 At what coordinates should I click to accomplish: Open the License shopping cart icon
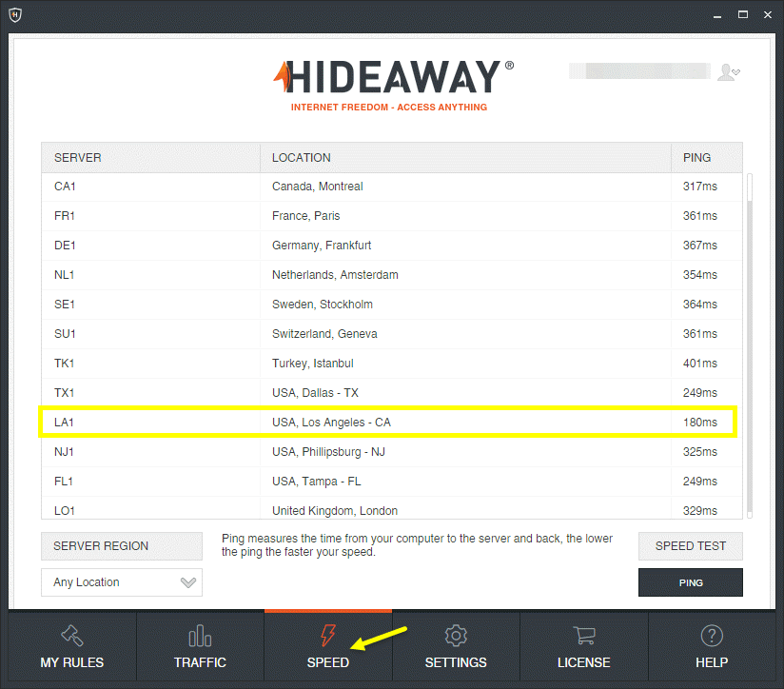tap(584, 636)
